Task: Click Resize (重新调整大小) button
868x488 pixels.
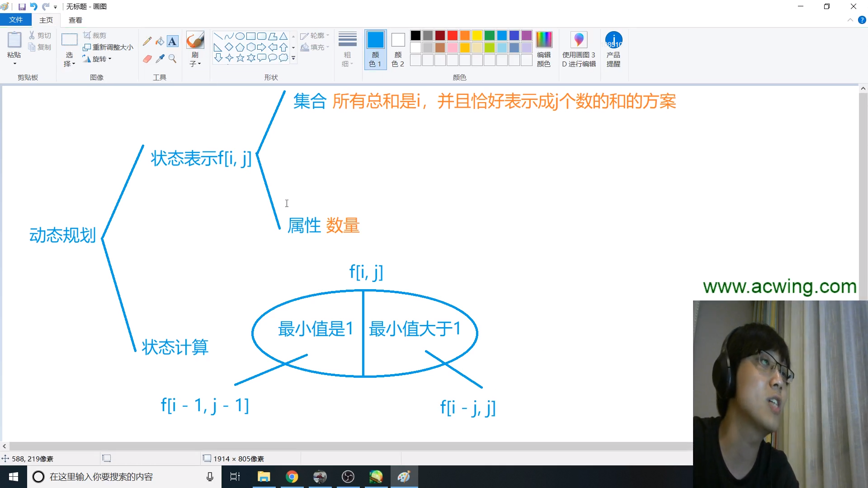Action: [108, 47]
